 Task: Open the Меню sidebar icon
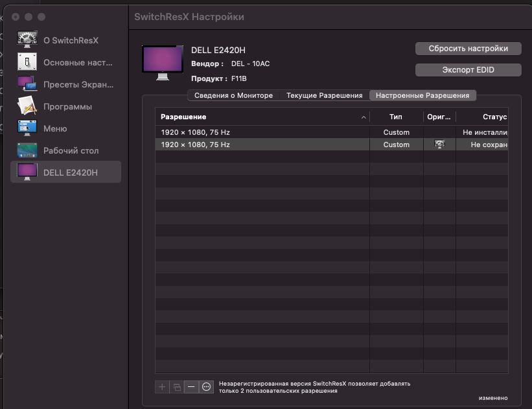27,128
